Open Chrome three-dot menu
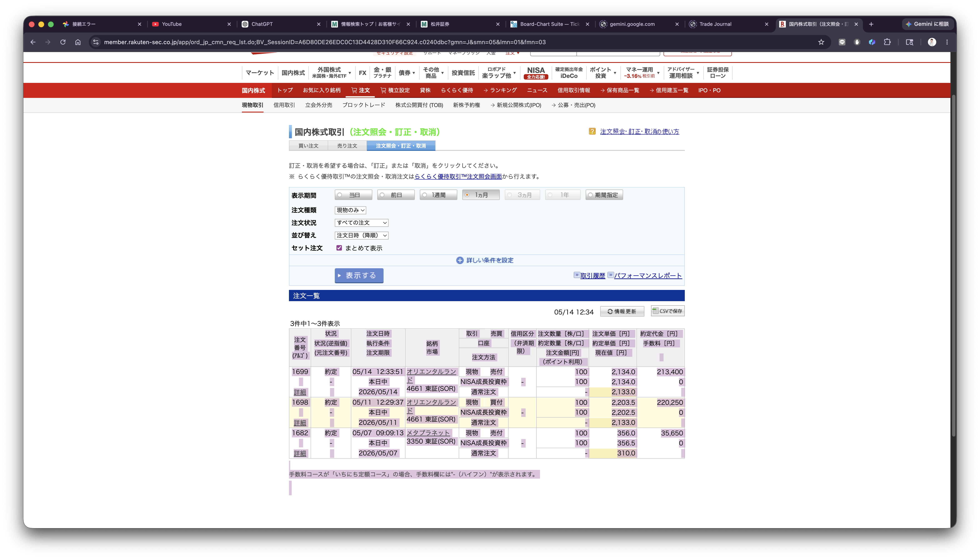This screenshot has width=980, height=559. pos(947,42)
